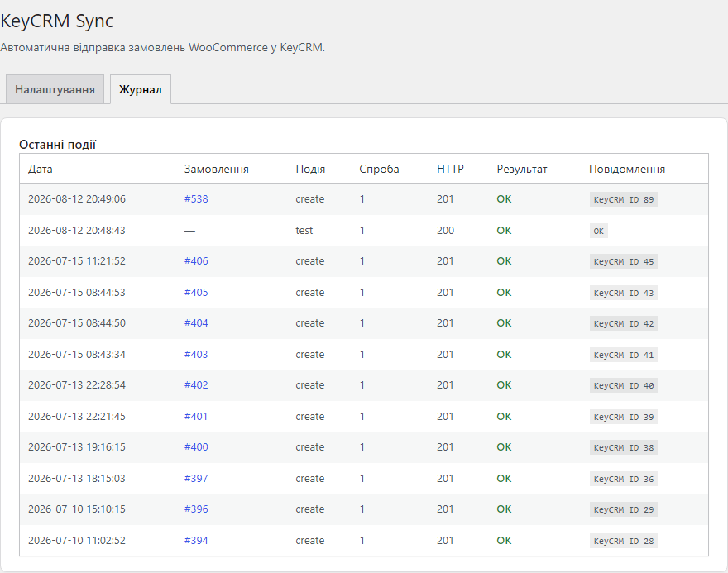
Task: Click the date 2026-07-10 11:02:52
Action: pyautogui.click(x=77, y=541)
